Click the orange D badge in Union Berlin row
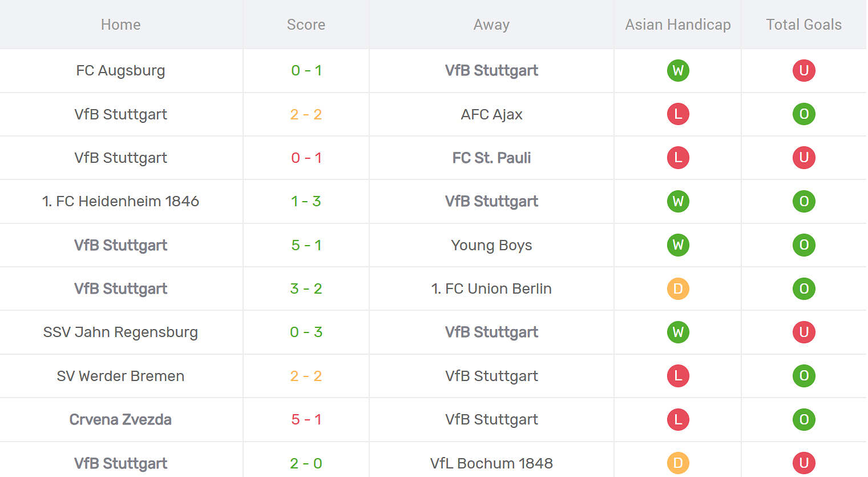 pos(678,288)
